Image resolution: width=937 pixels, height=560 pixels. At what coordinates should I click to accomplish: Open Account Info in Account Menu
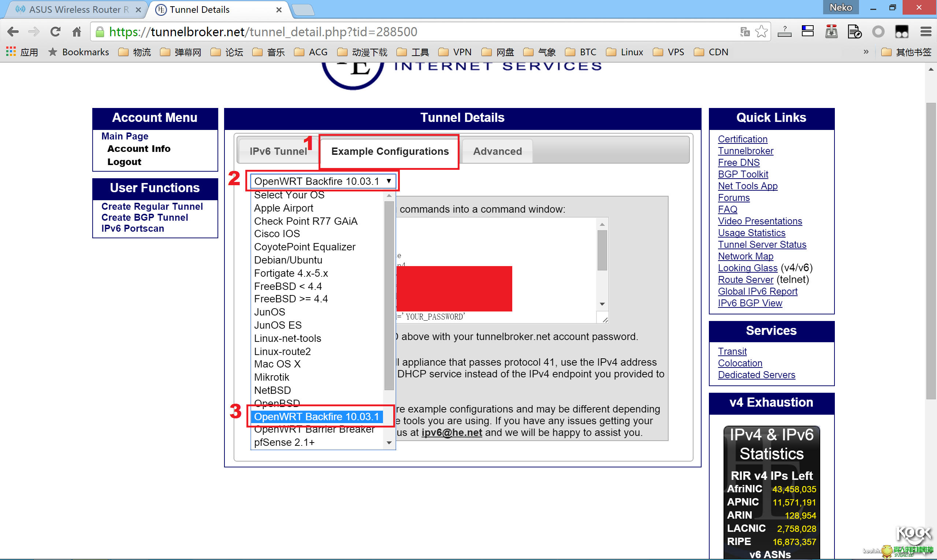coord(139,149)
